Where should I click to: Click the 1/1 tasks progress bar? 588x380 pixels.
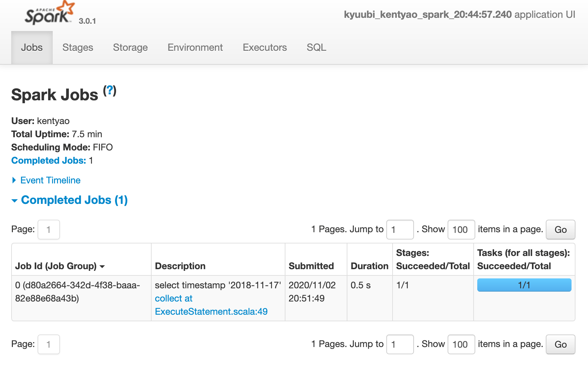click(524, 285)
